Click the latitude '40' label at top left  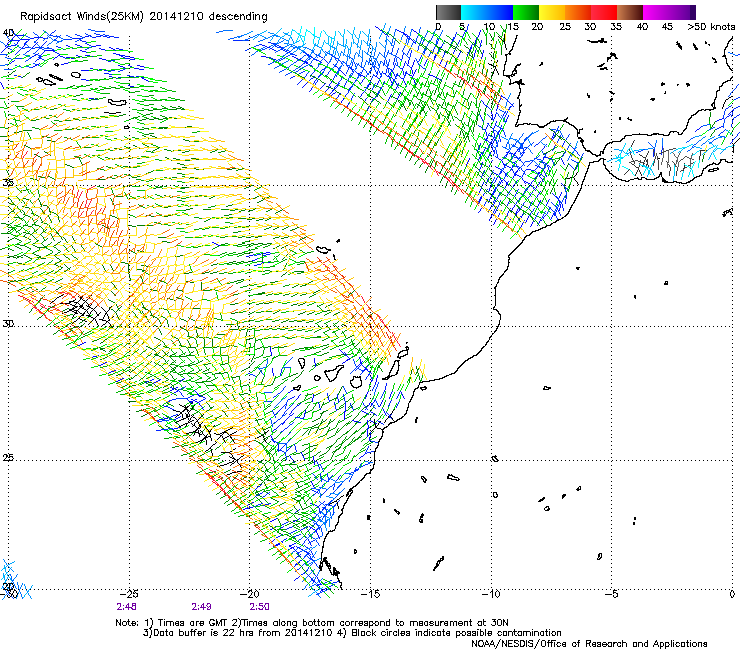point(8,33)
